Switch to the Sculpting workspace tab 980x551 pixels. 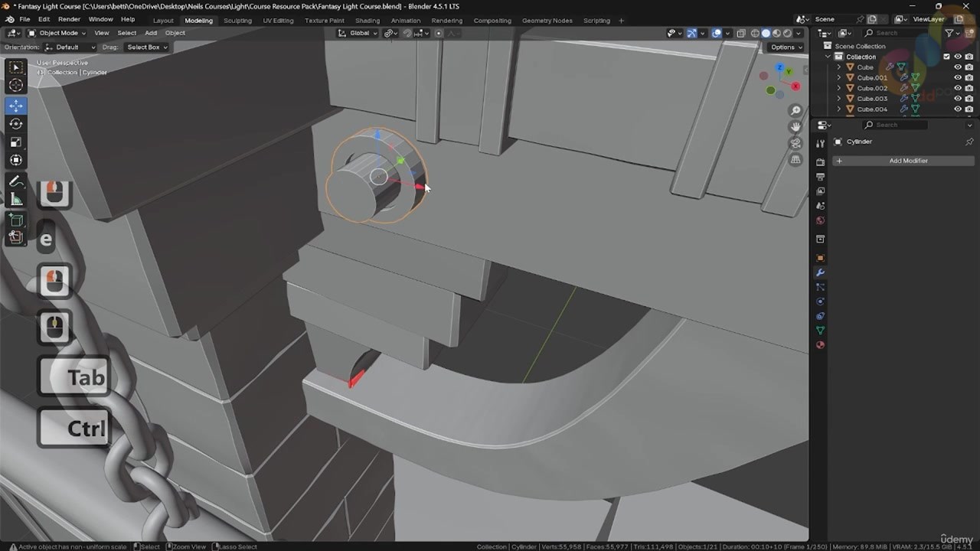237,21
